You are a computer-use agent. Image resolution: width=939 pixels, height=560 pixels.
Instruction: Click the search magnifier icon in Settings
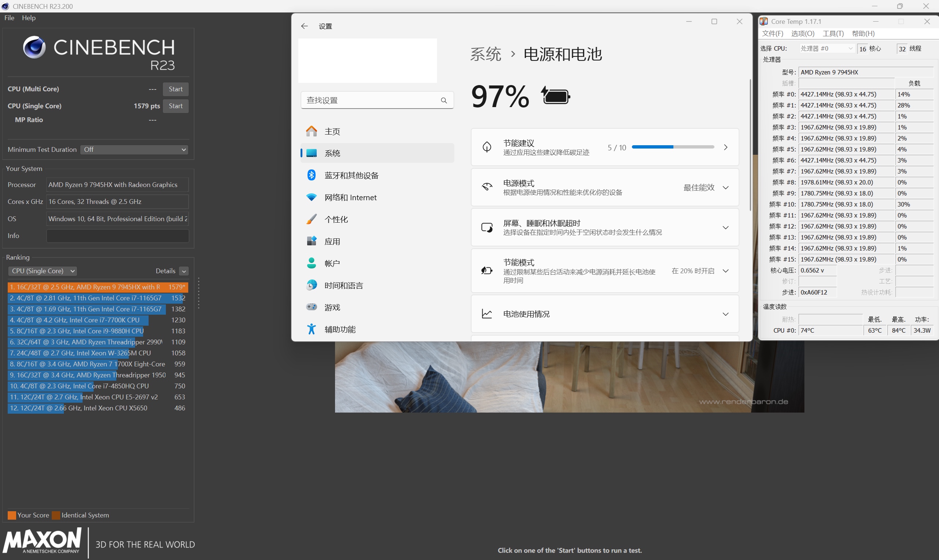444,100
